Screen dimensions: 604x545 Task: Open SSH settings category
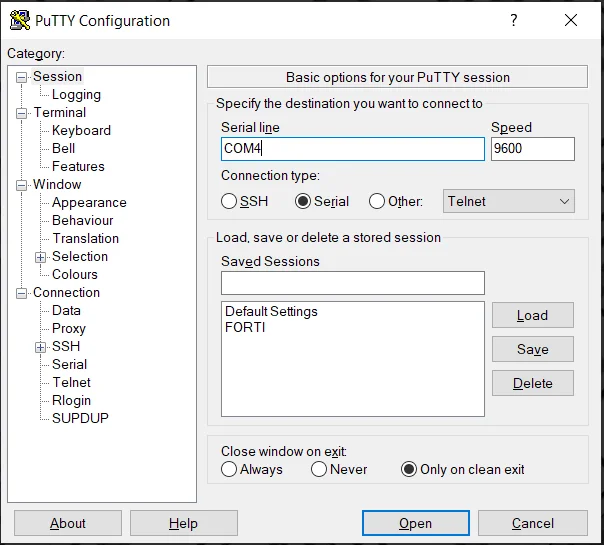66,346
